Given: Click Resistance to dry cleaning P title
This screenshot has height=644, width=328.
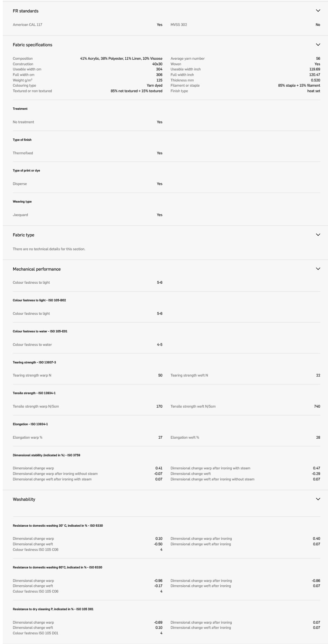Looking at the screenshot, I should 53,609.
